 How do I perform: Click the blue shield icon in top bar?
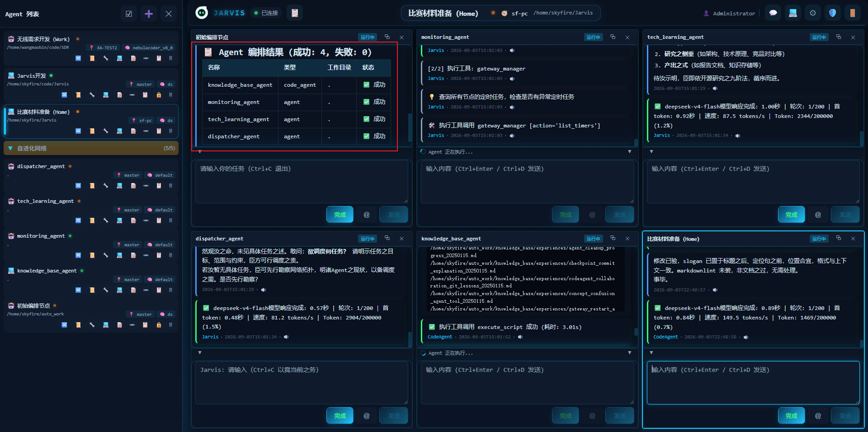pos(833,13)
